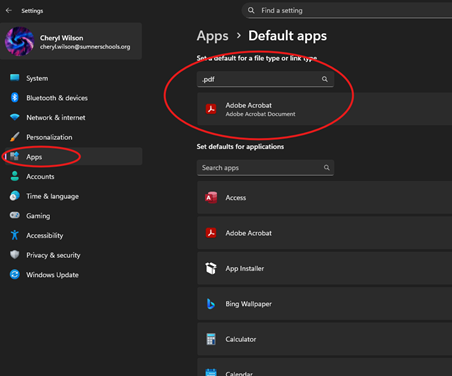Open Accessibility settings

(73, 235)
